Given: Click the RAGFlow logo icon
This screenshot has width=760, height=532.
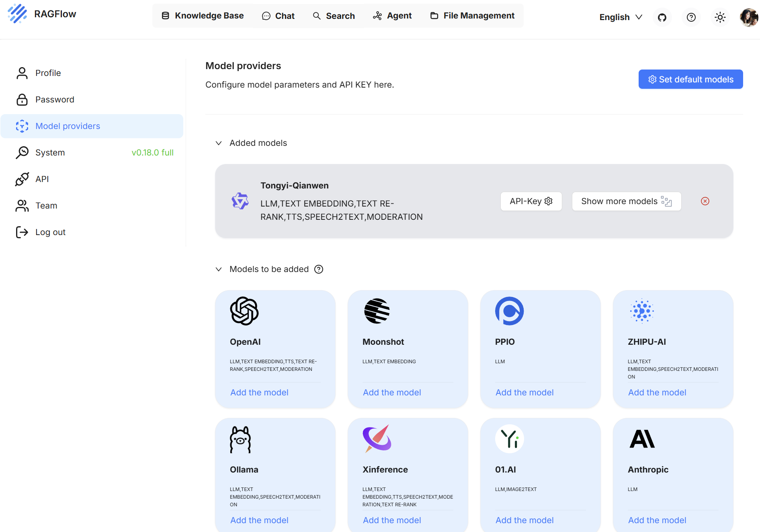Looking at the screenshot, I should coord(17,14).
